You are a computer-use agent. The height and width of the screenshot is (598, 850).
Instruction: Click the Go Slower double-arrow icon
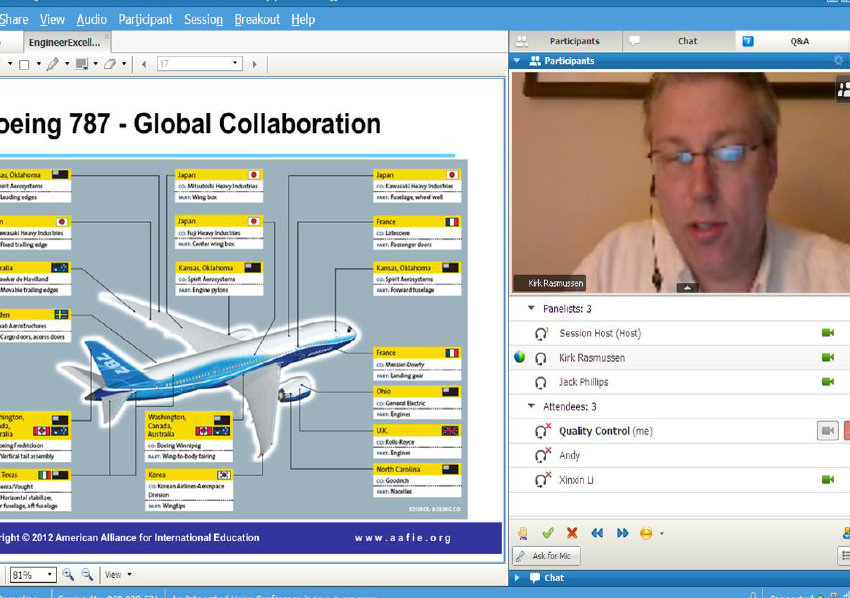[x=597, y=533]
